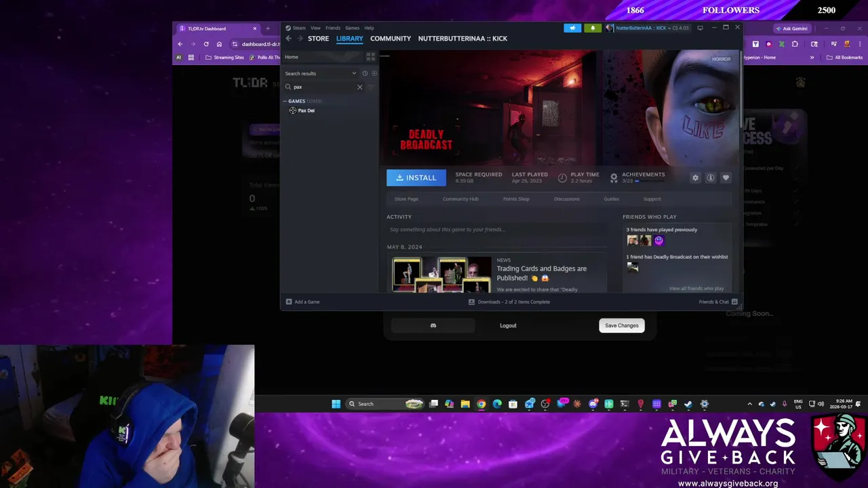Click the Logout button
Image resolution: width=868 pixels, height=488 pixels.
[x=508, y=325]
